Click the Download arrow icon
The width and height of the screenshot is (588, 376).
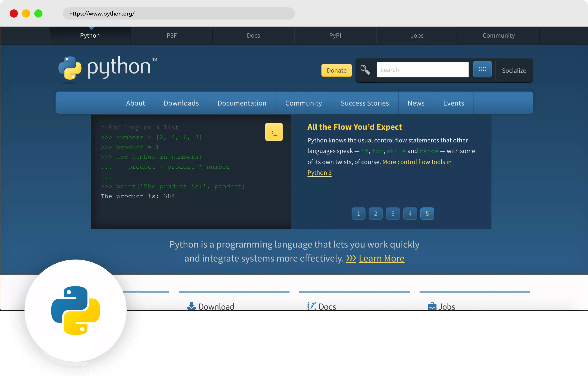(x=192, y=306)
